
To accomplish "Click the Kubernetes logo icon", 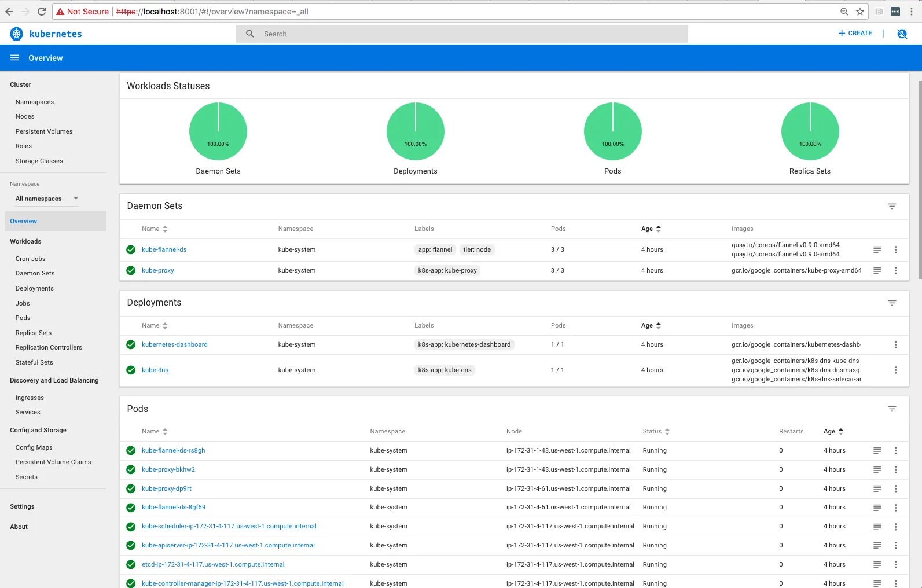I will [17, 34].
